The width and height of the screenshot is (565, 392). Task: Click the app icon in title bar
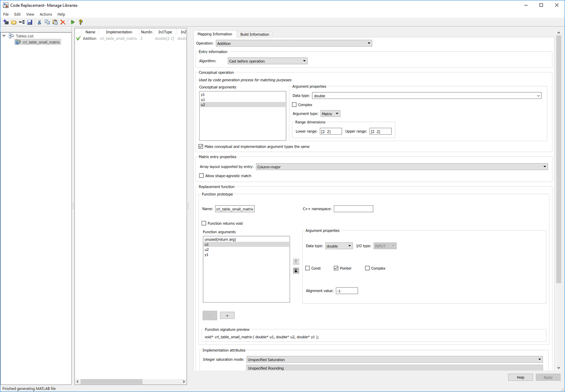coord(6,5)
